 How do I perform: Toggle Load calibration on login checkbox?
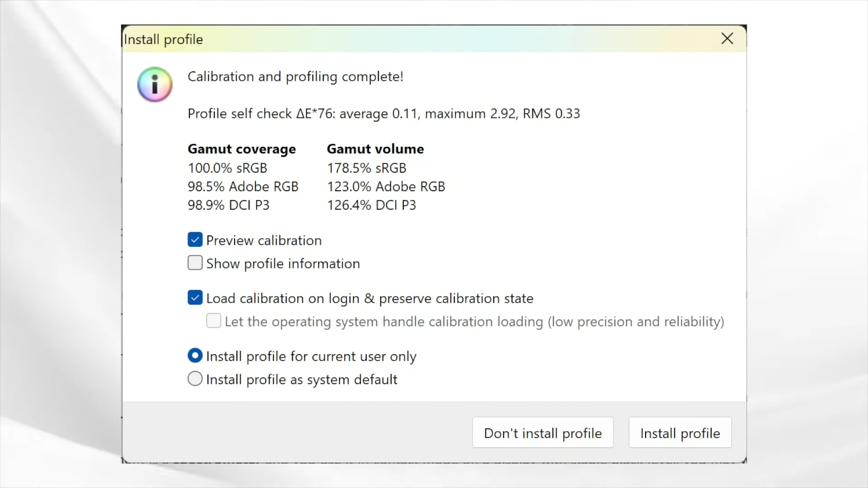[x=195, y=298]
